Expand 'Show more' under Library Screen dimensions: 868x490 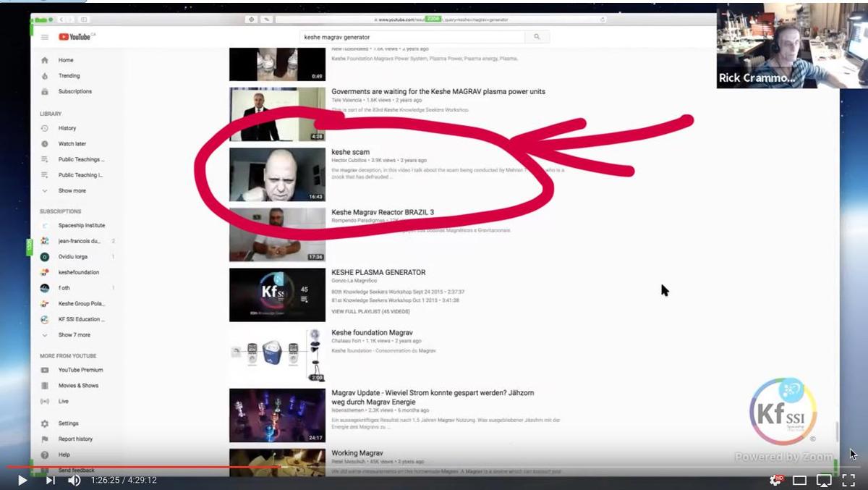pos(72,191)
